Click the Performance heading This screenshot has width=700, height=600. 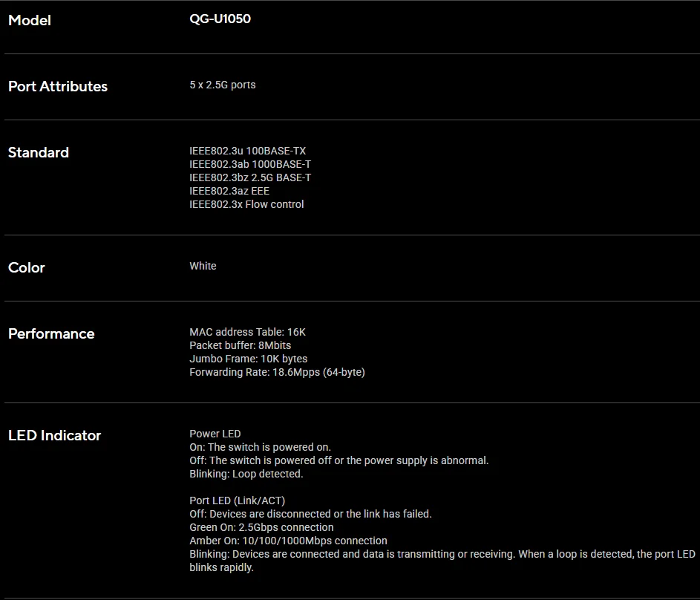(x=51, y=333)
